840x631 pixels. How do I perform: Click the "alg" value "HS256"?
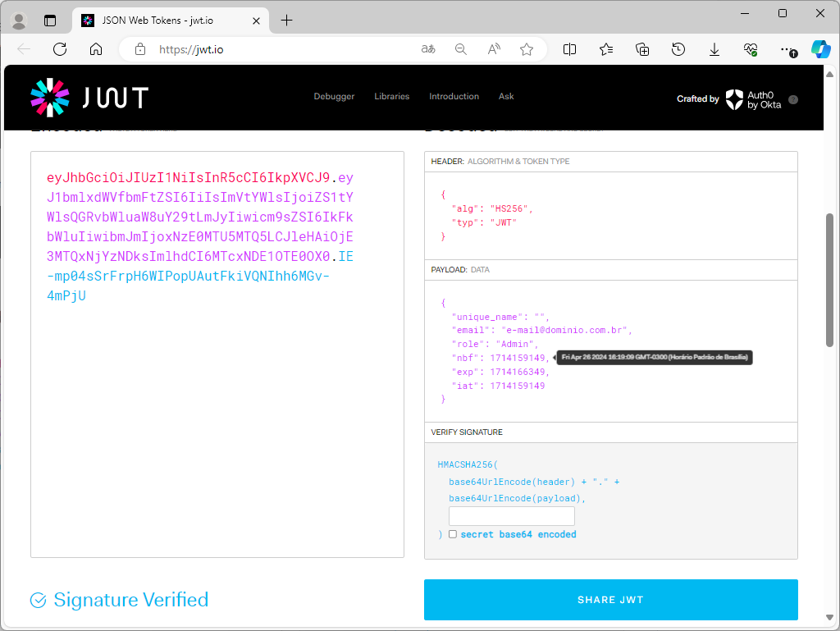(509, 208)
